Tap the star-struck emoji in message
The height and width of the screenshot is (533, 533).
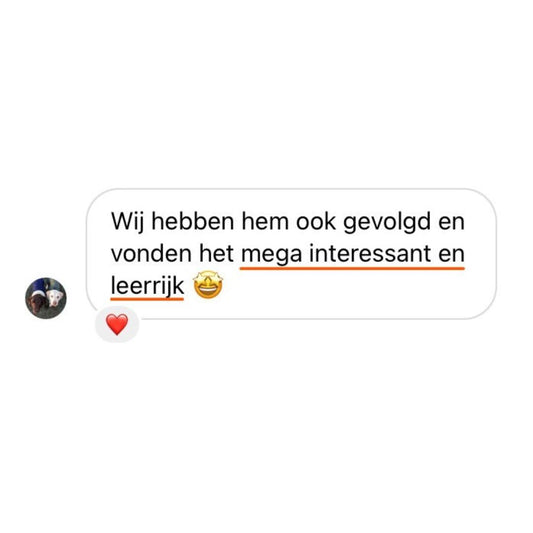click(208, 285)
